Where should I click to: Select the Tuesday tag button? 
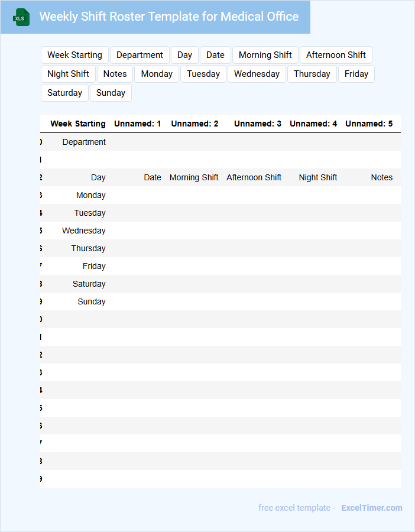(x=203, y=74)
